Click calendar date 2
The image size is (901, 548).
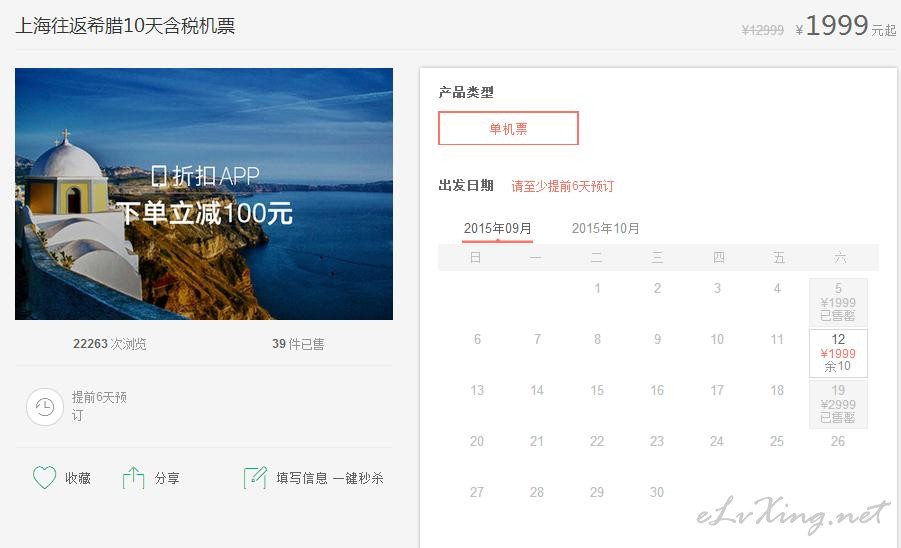(657, 288)
